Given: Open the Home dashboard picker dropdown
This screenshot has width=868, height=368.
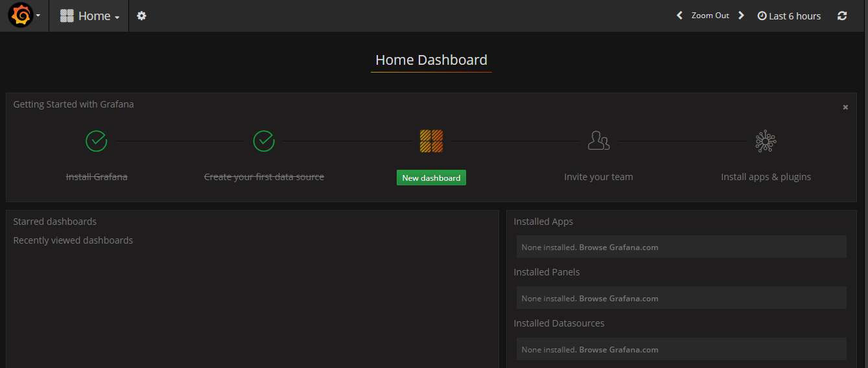Looking at the screenshot, I should 89,16.
